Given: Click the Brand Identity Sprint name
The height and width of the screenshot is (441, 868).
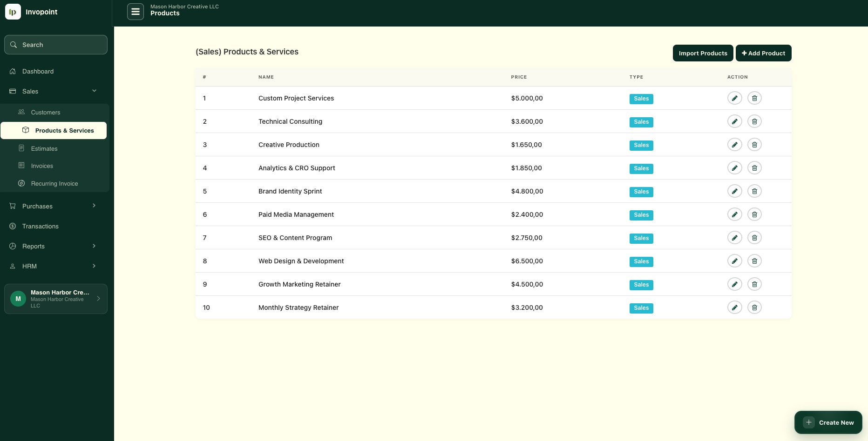Looking at the screenshot, I should coord(290,191).
